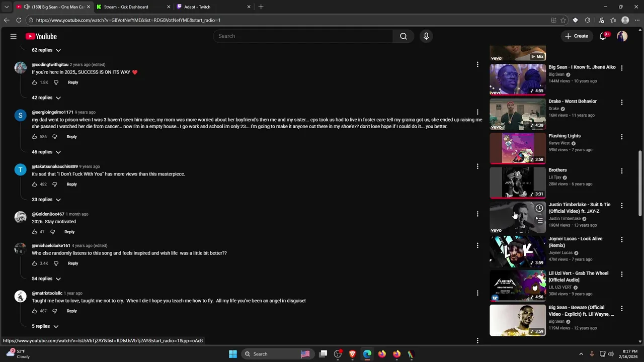The image size is (644, 362).
Task: Select the Big Sean One Man tab
Action: pyautogui.click(x=53, y=7)
